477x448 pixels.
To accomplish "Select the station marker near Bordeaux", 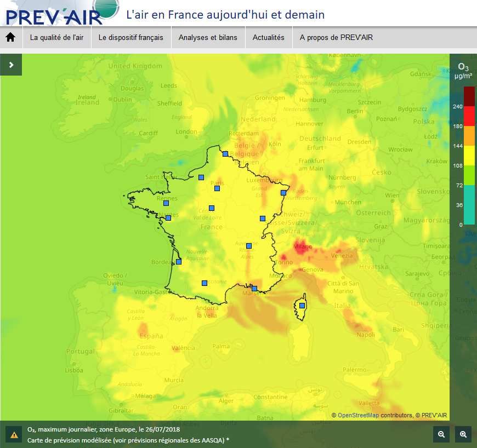I will (179, 262).
